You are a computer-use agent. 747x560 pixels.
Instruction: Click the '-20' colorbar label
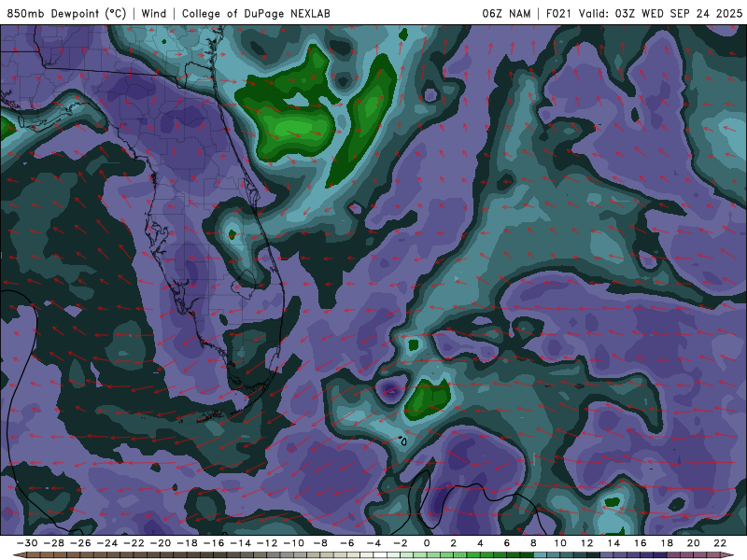pos(161,543)
